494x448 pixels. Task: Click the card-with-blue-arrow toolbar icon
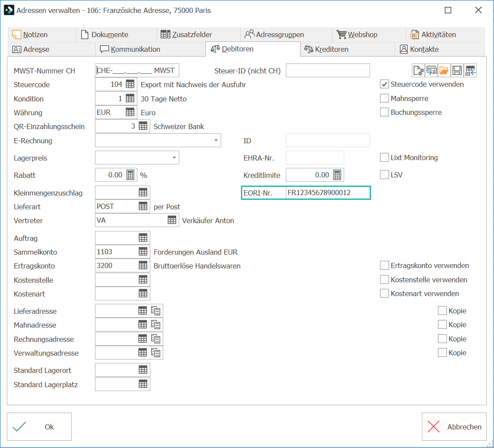[431, 70]
